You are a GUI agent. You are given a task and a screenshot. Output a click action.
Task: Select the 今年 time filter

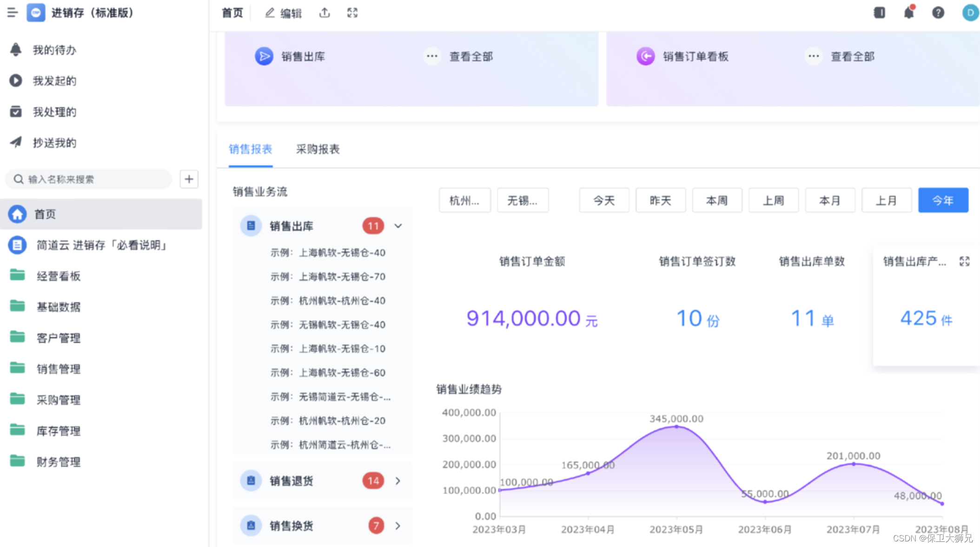click(x=943, y=200)
